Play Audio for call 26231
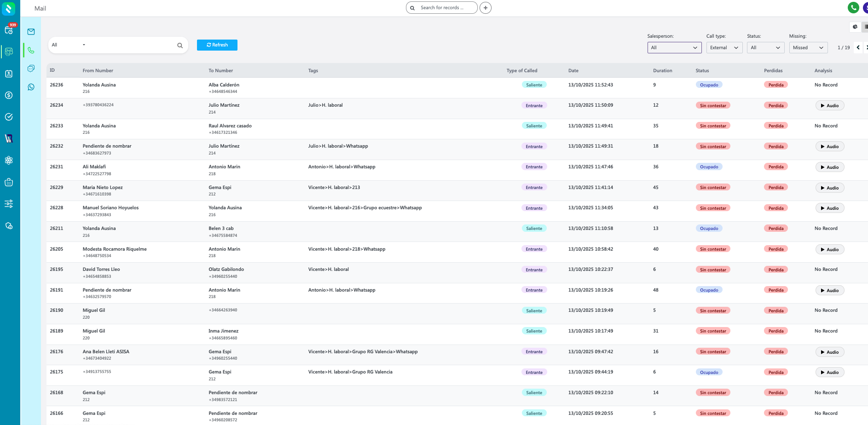The height and width of the screenshot is (425, 868). [x=829, y=167]
